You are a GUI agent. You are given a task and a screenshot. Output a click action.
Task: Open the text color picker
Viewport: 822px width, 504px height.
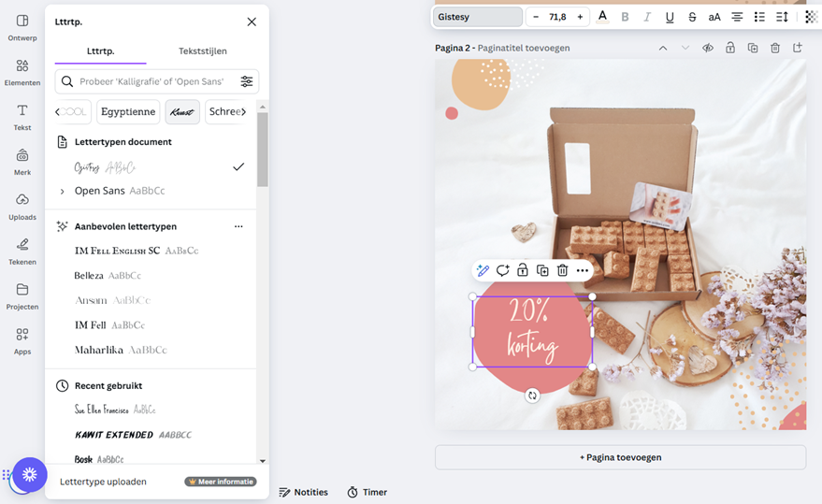click(602, 17)
